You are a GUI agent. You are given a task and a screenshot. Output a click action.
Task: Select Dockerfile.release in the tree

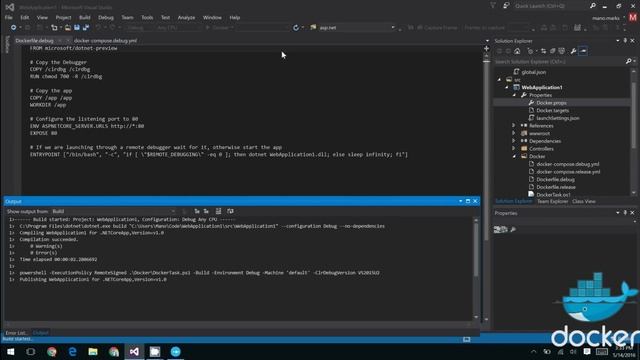(x=556, y=187)
